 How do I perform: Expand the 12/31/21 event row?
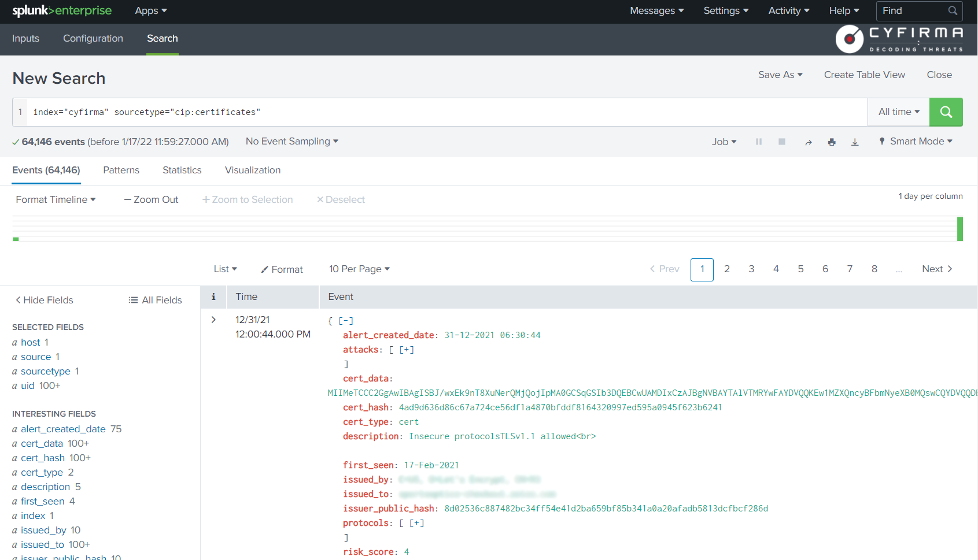click(x=213, y=320)
